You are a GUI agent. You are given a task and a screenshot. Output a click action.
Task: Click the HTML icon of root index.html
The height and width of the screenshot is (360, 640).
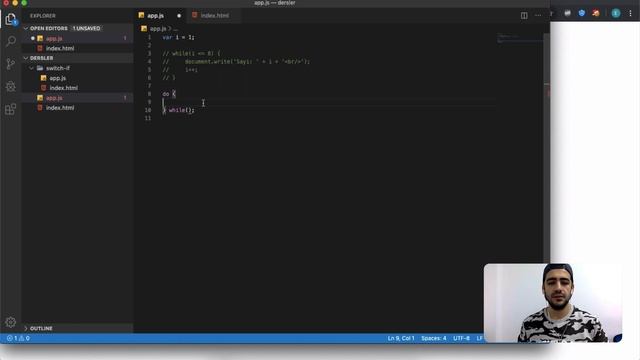[40, 108]
